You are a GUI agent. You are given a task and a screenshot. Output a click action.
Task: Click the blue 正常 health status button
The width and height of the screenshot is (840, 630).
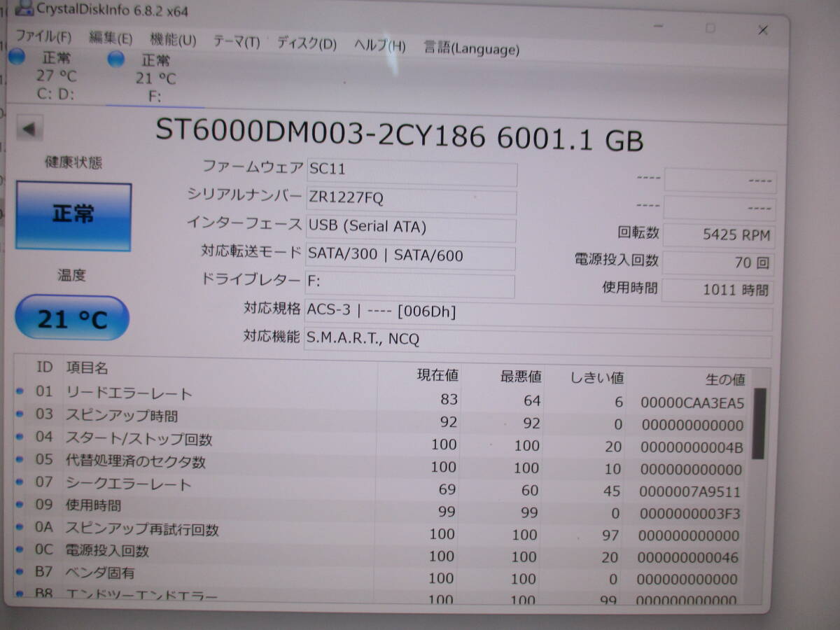pos(73,216)
